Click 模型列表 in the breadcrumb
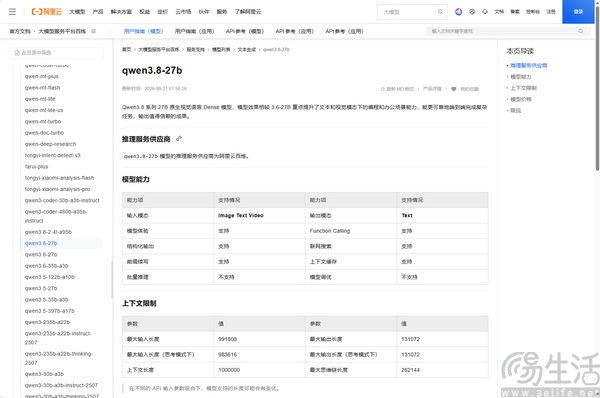 [221, 49]
